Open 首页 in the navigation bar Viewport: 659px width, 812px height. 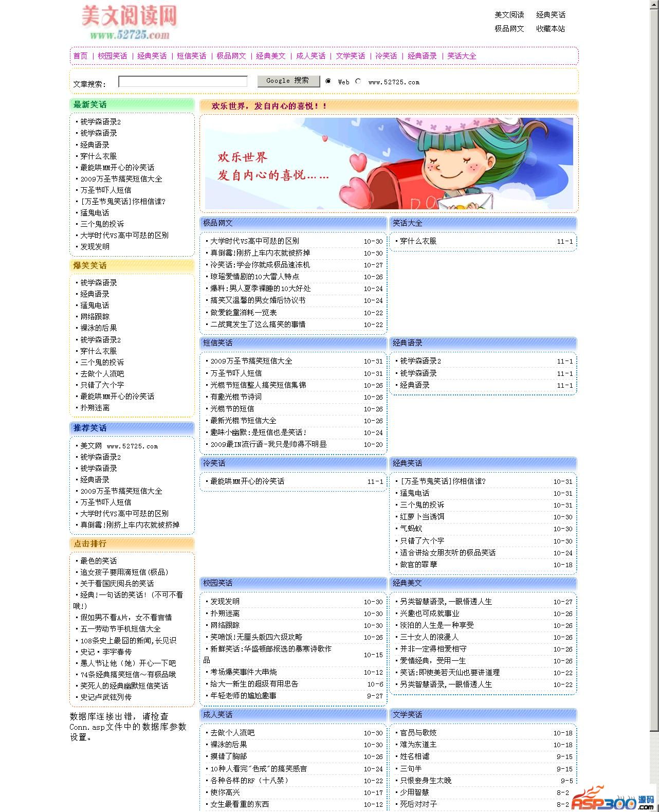80,56
